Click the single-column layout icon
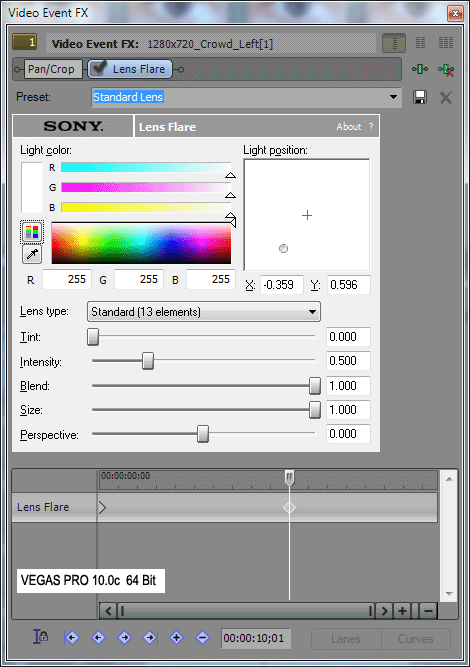 [x=394, y=43]
